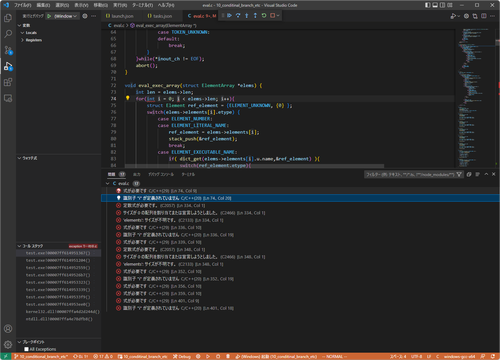Screen dimensions: 500x360
Task: Toggle All Exceptions breakpoint checkbox
Action: click(x=26, y=349)
